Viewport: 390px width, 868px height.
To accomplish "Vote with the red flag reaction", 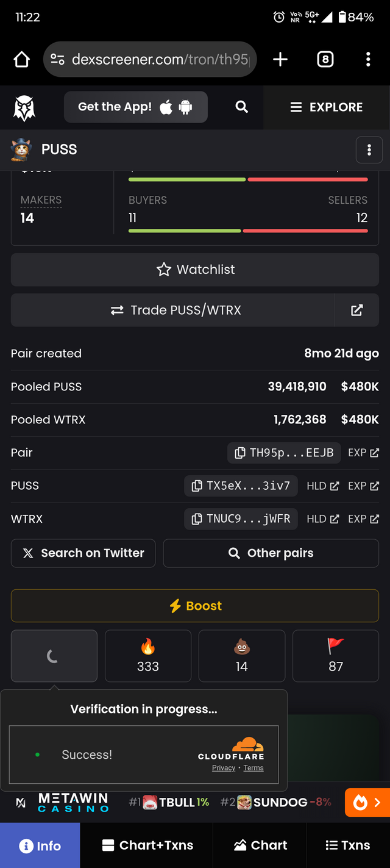I will point(336,656).
